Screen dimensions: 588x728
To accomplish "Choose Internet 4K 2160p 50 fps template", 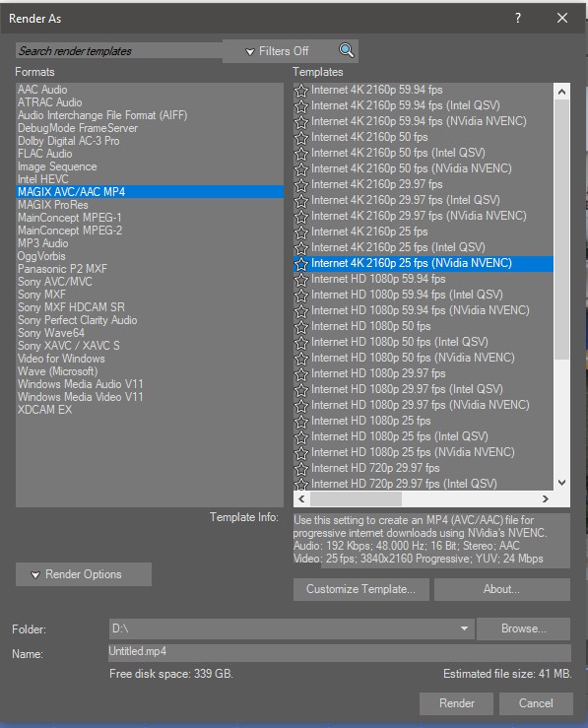I will 424,138.
